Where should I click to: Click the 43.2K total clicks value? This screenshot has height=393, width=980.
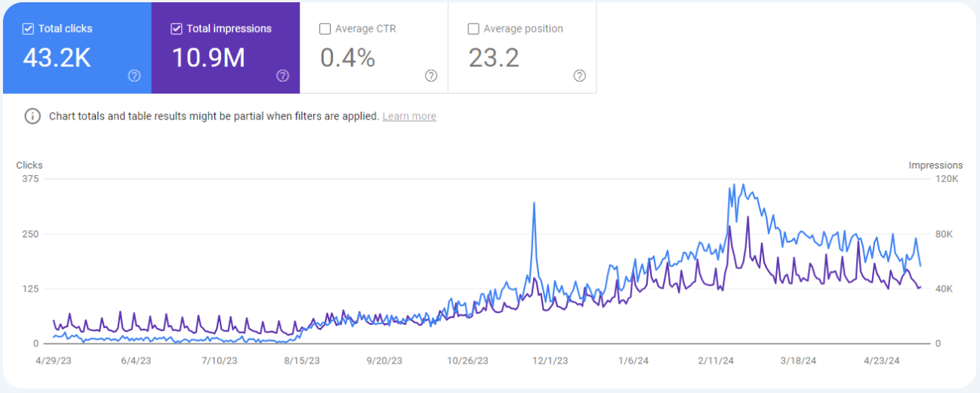pos(57,57)
